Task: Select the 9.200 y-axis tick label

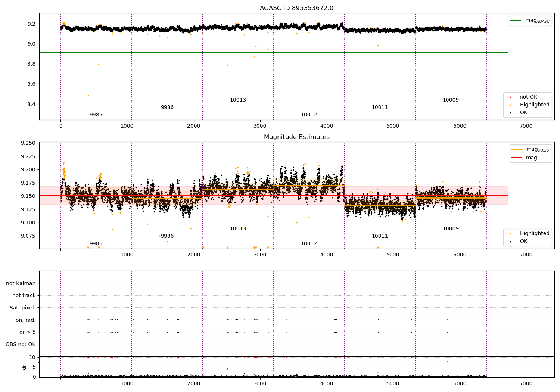Action: 28,170
